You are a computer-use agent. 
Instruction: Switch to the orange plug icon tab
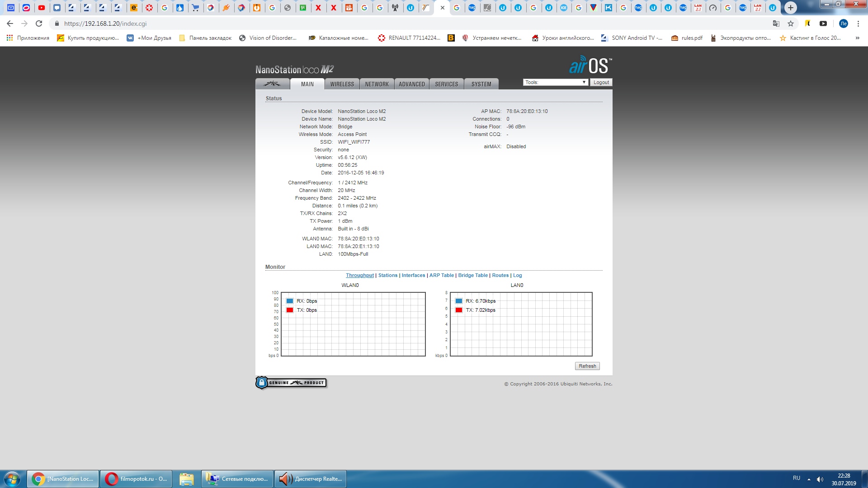pos(226,8)
